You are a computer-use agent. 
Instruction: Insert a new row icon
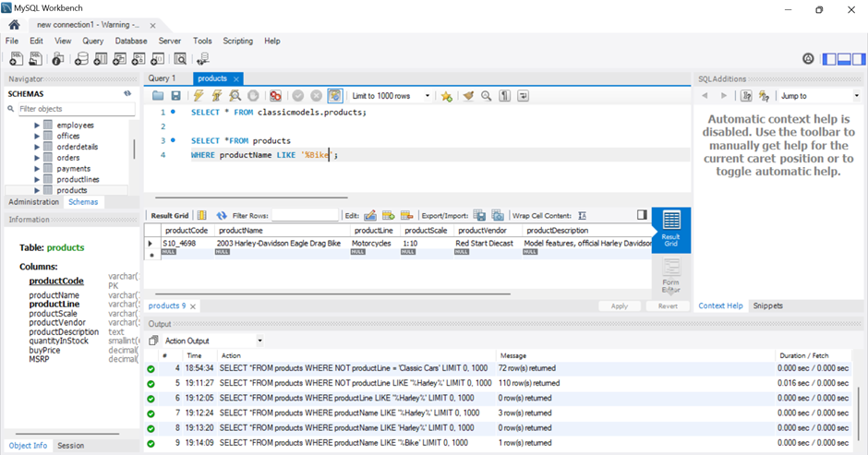coord(389,215)
